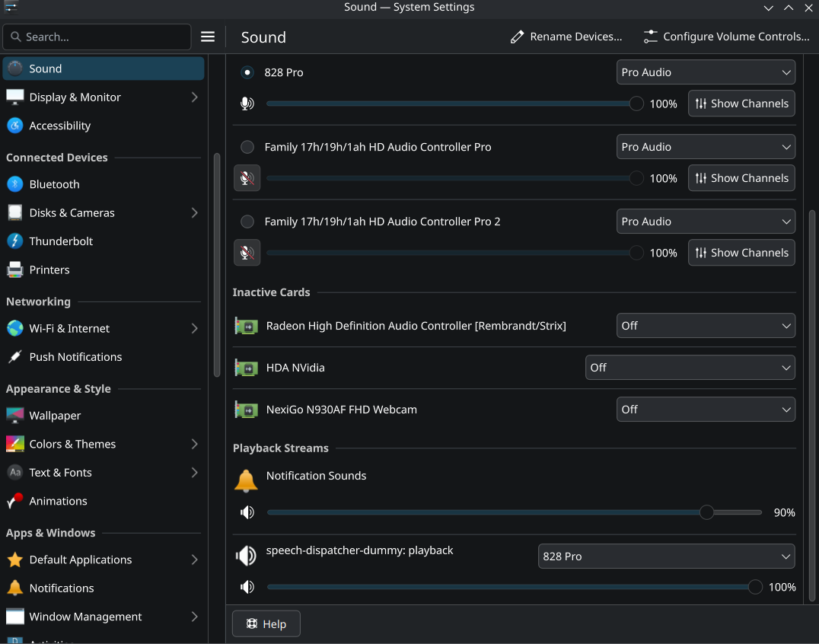Image resolution: width=819 pixels, height=644 pixels.
Task: Open Bluetooth settings in sidebar
Action: [54, 184]
